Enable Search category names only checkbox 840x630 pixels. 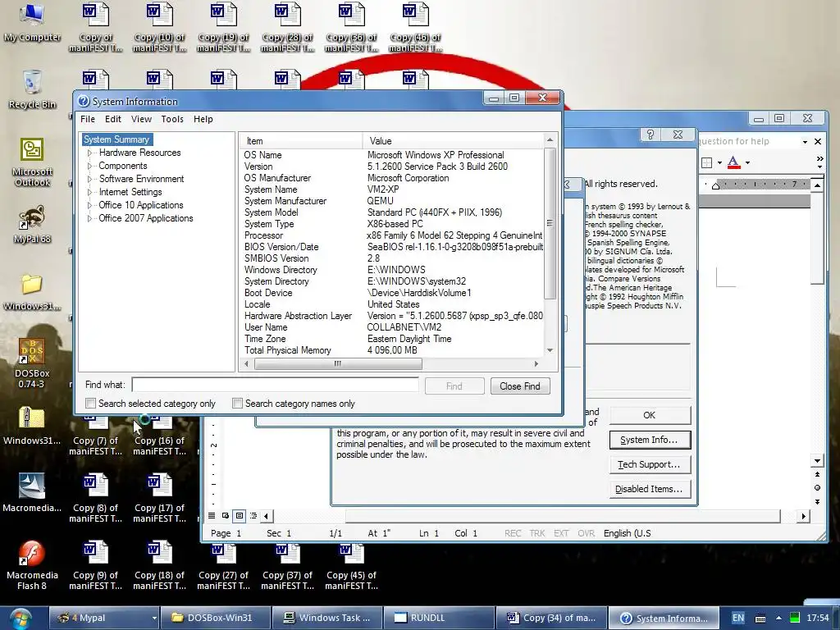(x=237, y=404)
